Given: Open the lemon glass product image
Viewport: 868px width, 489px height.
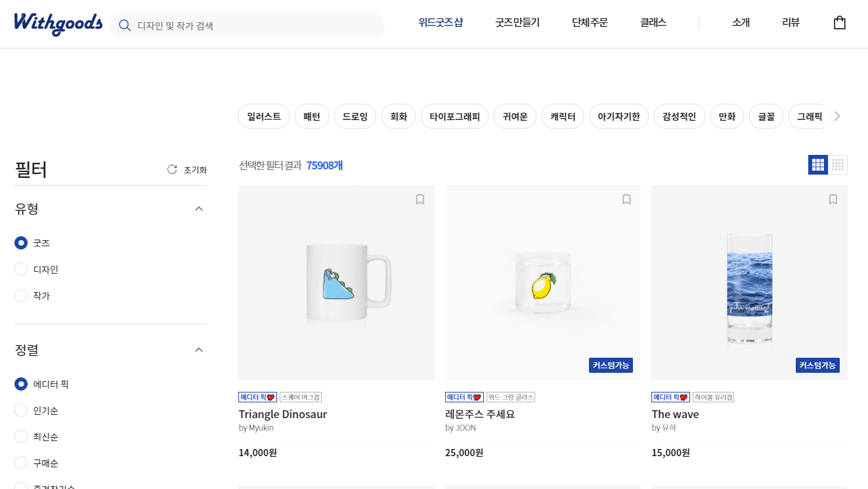Looking at the screenshot, I should (x=543, y=283).
